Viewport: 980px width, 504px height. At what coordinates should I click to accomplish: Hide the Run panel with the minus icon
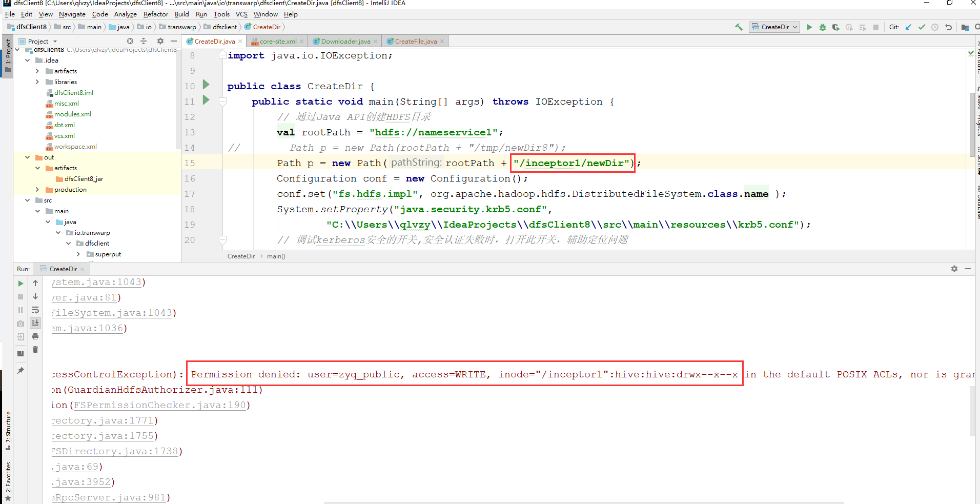tap(968, 269)
